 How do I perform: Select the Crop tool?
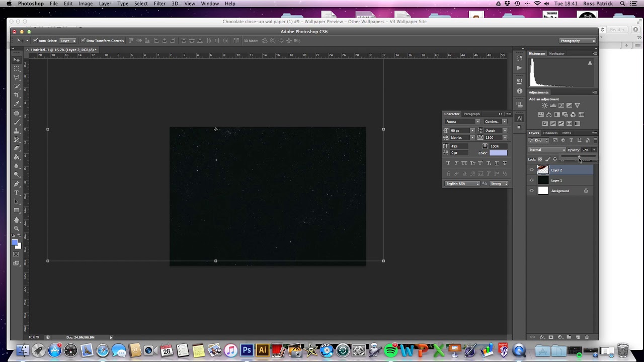(17, 95)
